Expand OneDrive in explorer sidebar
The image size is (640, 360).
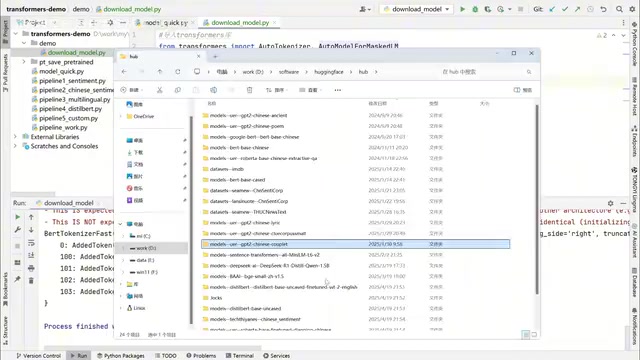point(121,116)
